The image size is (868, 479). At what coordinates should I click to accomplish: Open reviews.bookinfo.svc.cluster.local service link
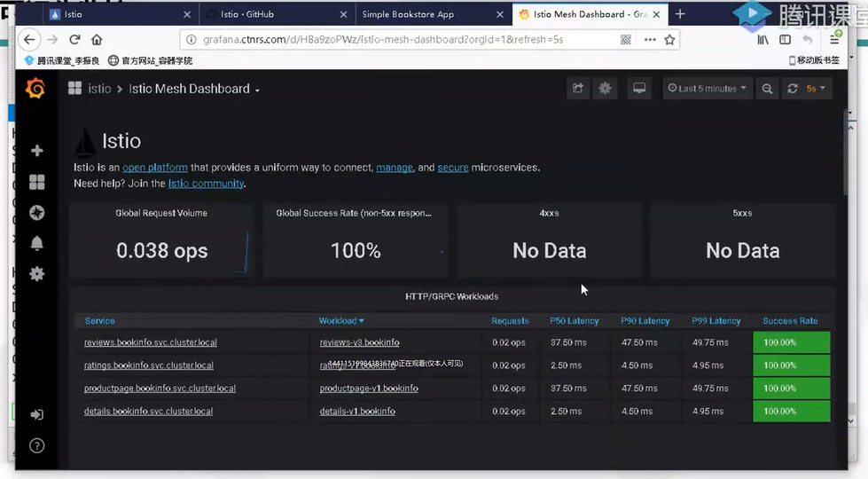pyautogui.click(x=151, y=342)
